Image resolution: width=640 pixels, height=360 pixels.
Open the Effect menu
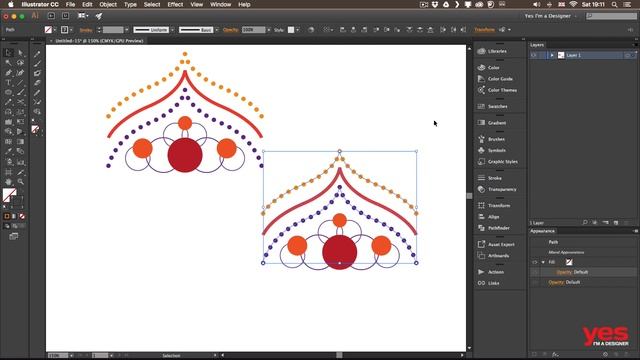175,4
